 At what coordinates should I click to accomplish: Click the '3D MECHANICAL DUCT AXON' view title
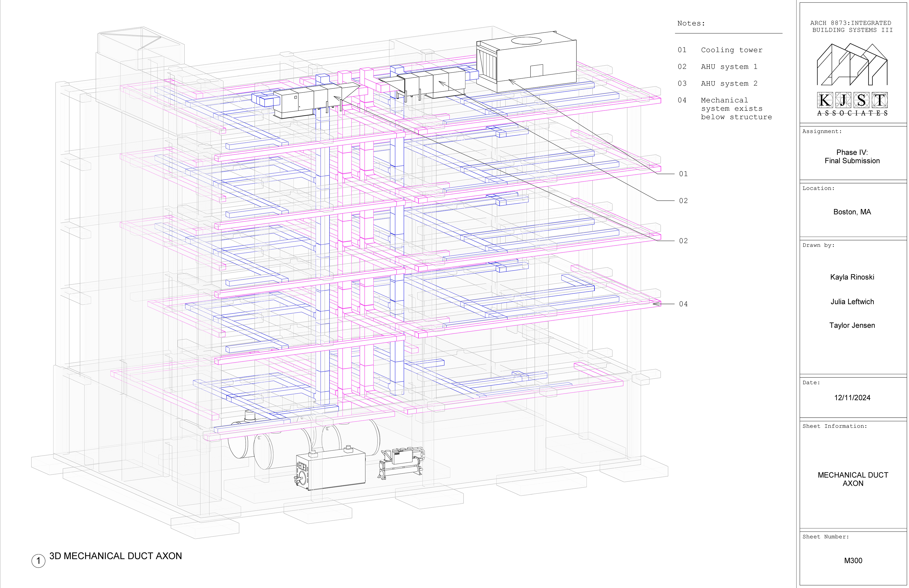(x=115, y=556)
